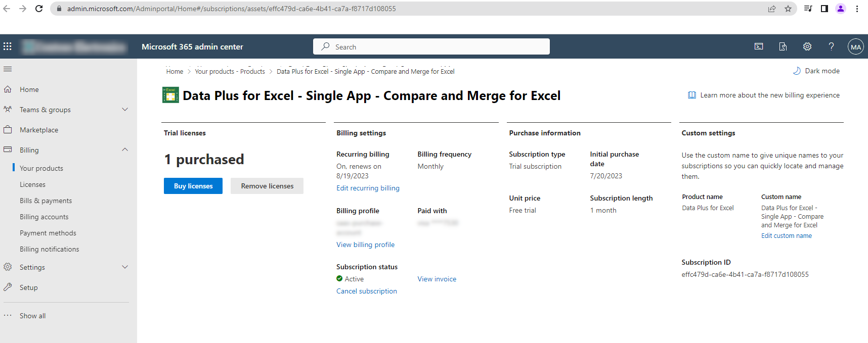Click the Active subscription status text
868x343 pixels.
pos(354,279)
